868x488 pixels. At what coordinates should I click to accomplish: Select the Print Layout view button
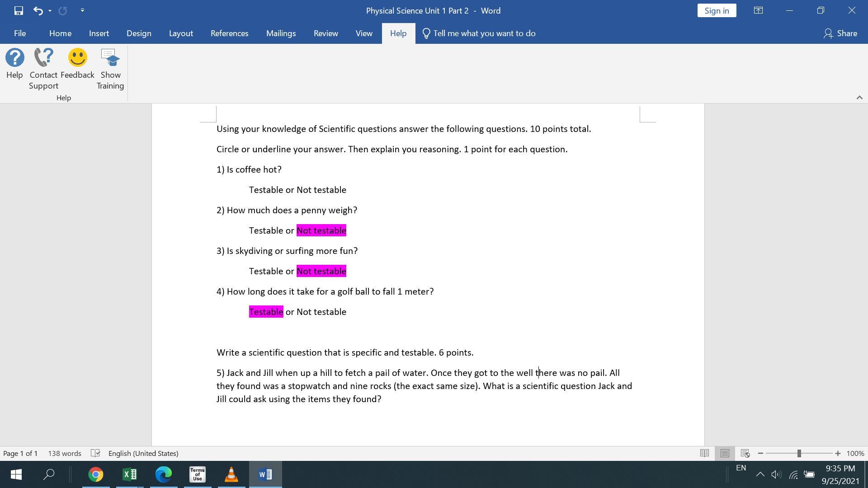725,453
